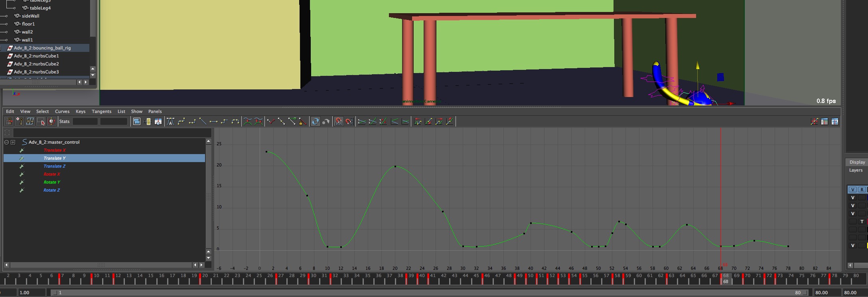Set Linear tangents on the curve
868x297 pixels.
point(203,121)
